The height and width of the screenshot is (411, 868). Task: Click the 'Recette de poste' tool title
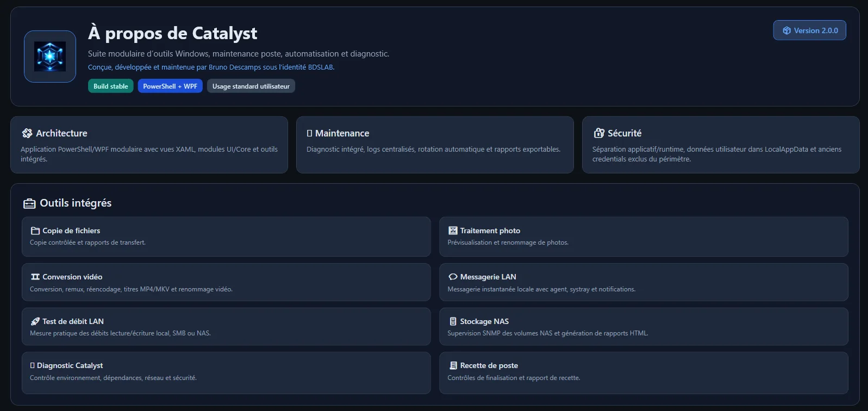[x=489, y=365]
